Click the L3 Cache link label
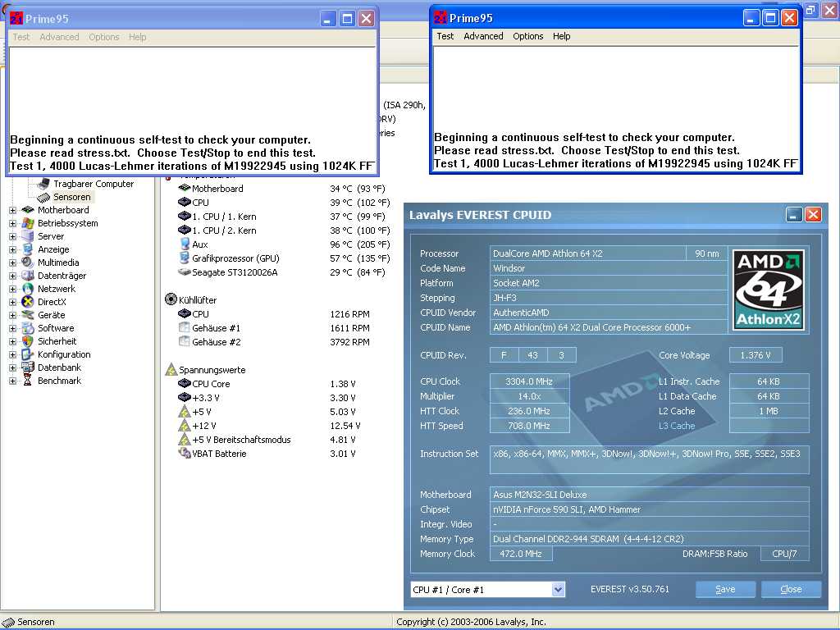The width and height of the screenshot is (840, 630). pyautogui.click(x=677, y=426)
